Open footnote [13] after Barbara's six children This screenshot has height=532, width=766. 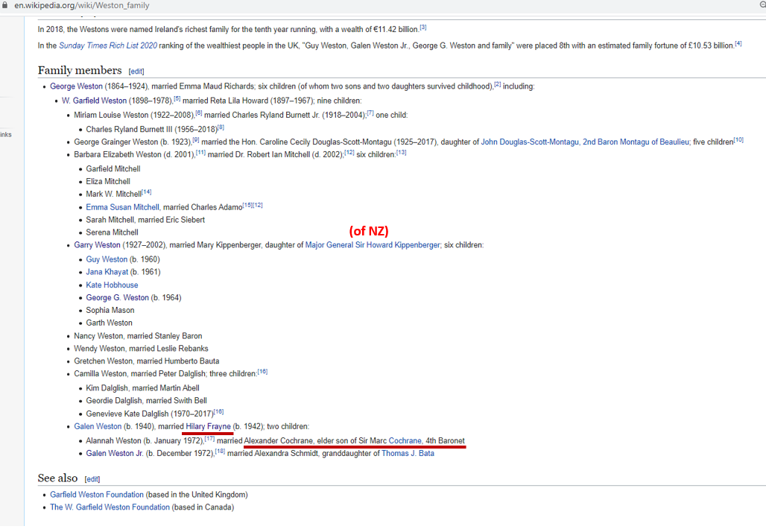(x=401, y=153)
